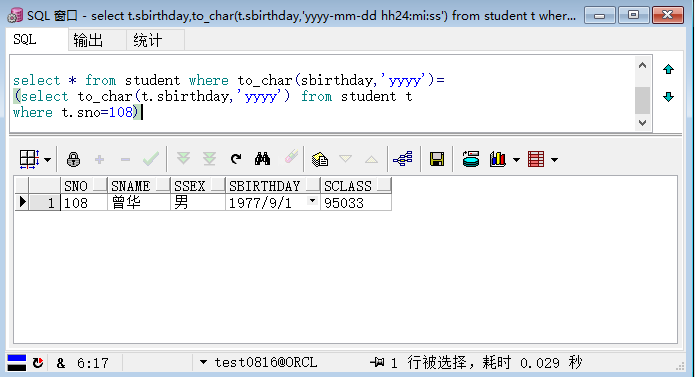Click the status bar refresh icon
This screenshot has height=377, width=695.
click(38, 363)
